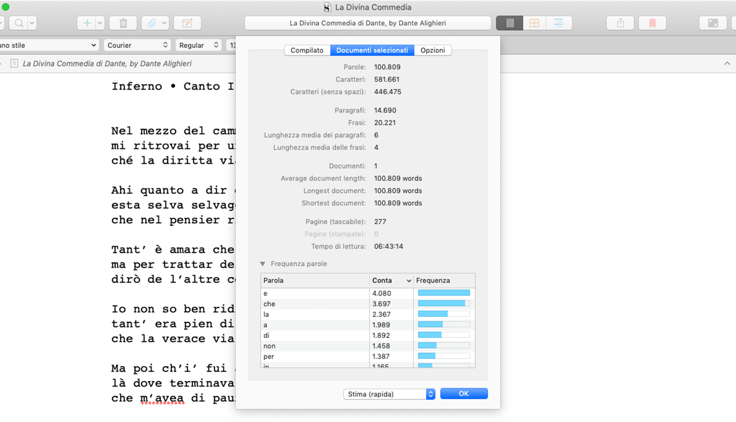
Task: Select single document view mode icon
Action: click(x=510, y=23)
